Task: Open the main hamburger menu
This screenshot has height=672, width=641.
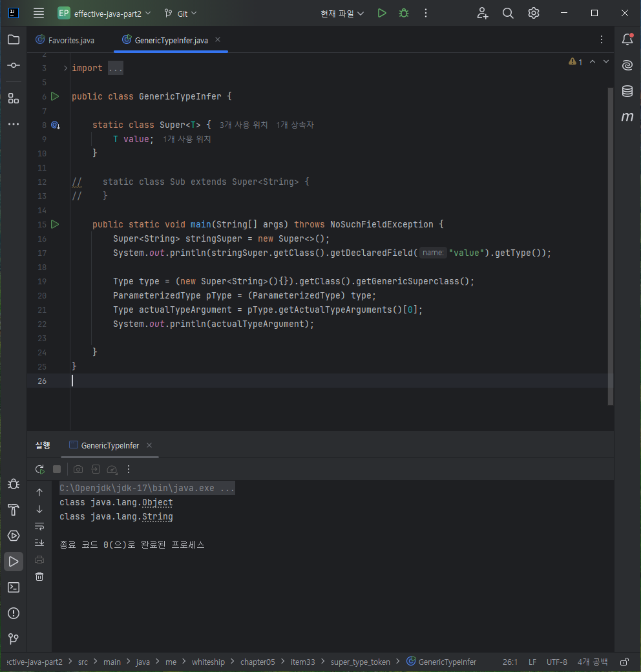Action: 39,14
